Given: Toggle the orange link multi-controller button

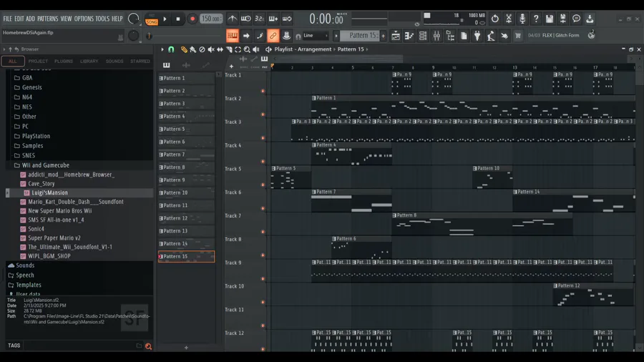Looking at the screenshot, I should click(273, 36).
